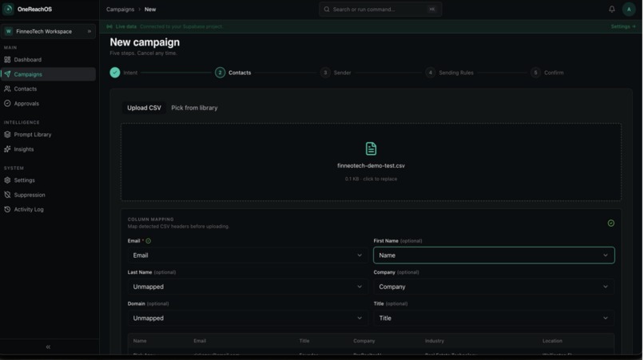Open the Settings link in live data banner
This screenshot has height=360, width=644.
pos(623,26)
